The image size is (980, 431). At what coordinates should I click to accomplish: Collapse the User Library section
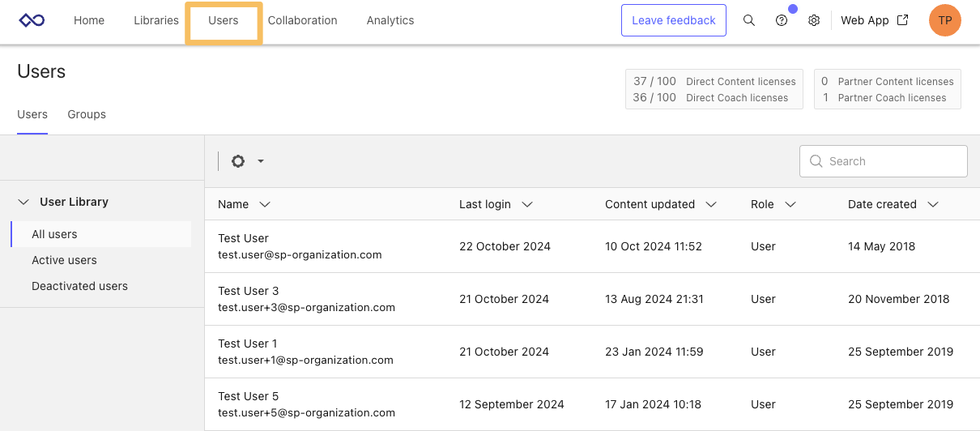23,202
